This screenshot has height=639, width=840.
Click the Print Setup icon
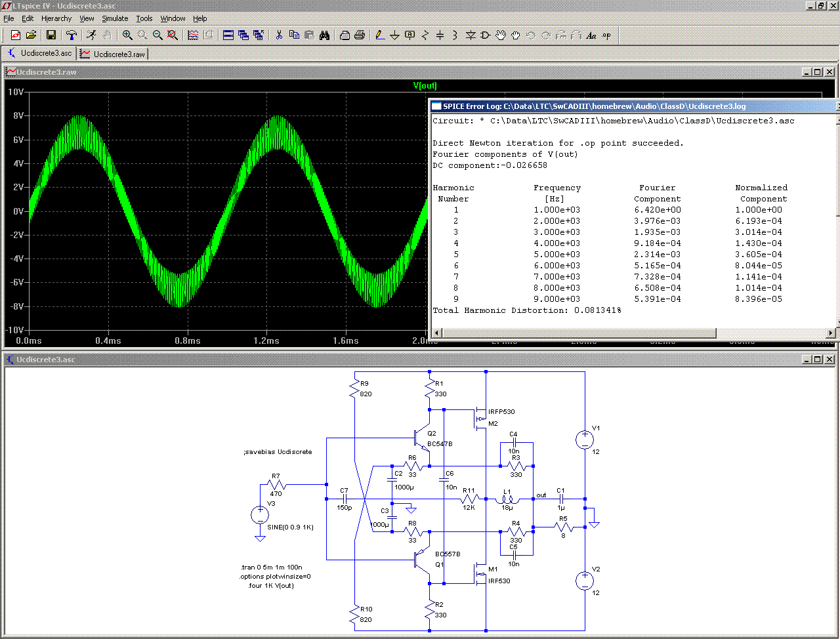pyautogui.click(x=345, y=35)
